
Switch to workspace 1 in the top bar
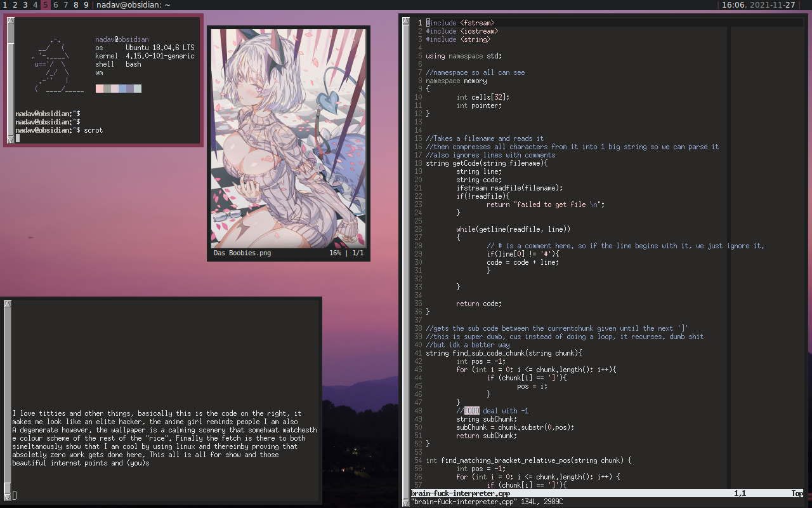5,5
